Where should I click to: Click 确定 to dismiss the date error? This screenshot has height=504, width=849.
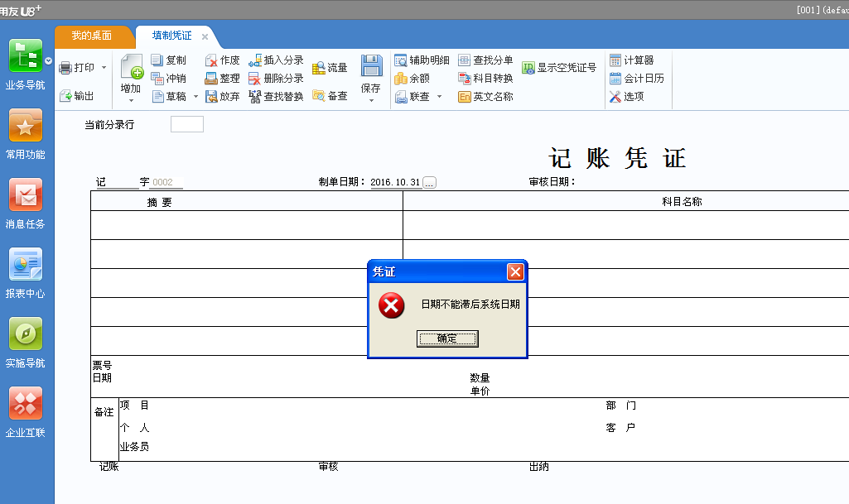447,338
